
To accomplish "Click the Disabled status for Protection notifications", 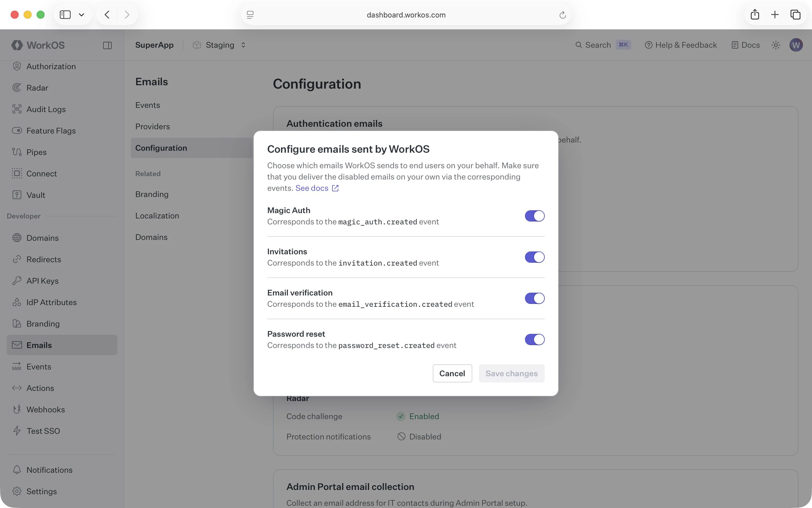I will (x=419, y=436).
